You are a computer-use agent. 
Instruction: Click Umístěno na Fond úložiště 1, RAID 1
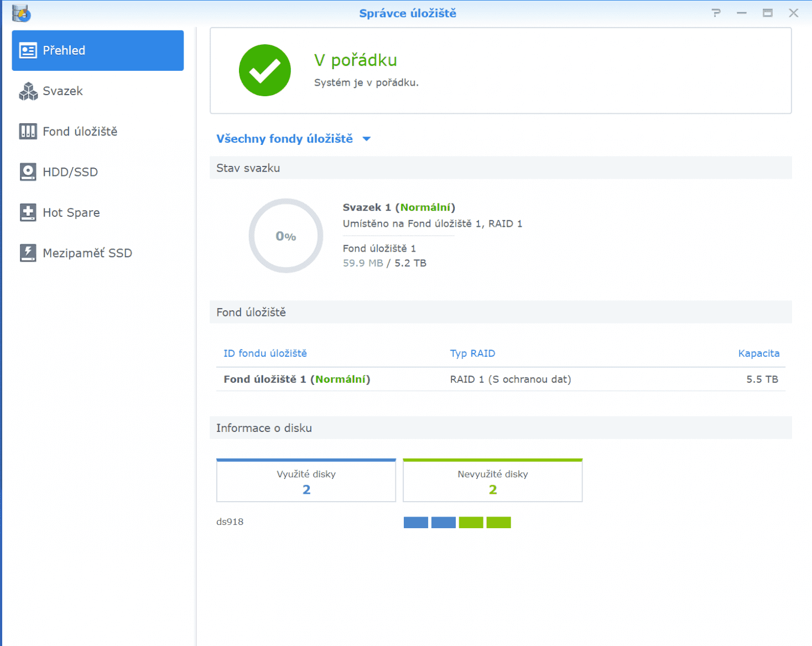(433, 224)
